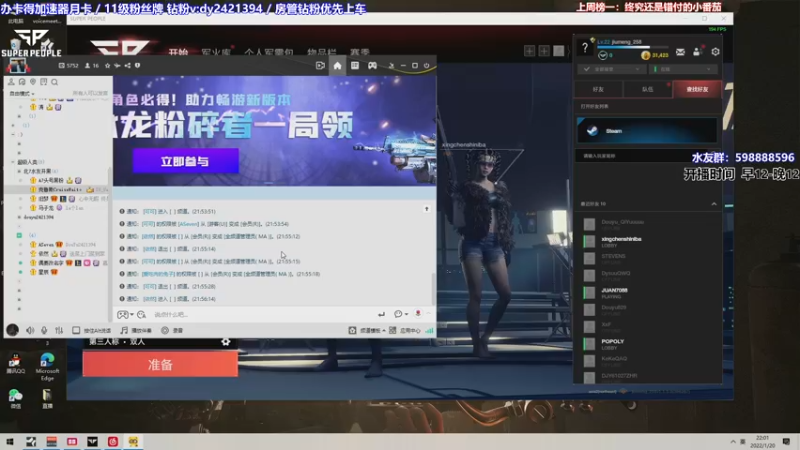The image size is (800, 450).
Task: Click the microphone icon in YY bottom bar
Action: coord(44,331)
